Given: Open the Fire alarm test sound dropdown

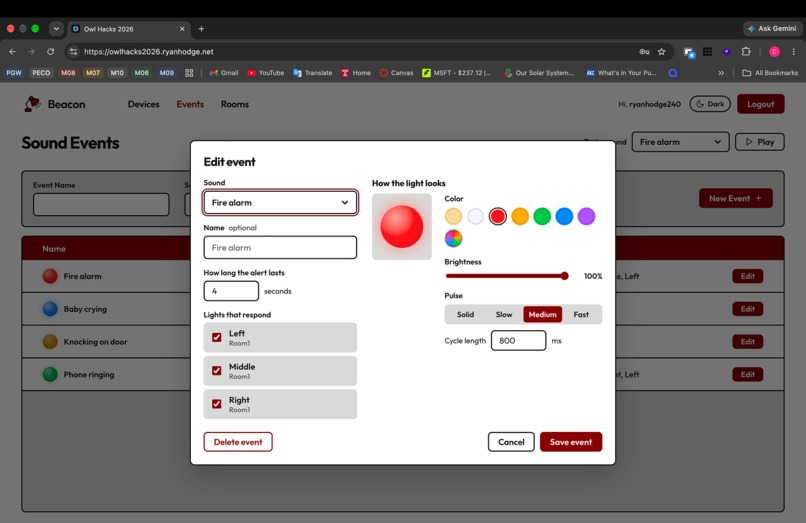Looking at the screenshot, I should pos(680,142).
